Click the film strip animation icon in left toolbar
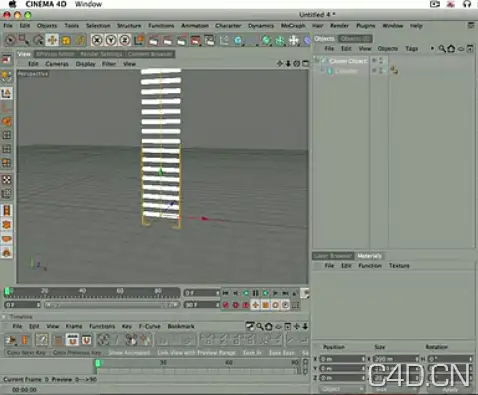478x395 pixels. pos(7,211)
